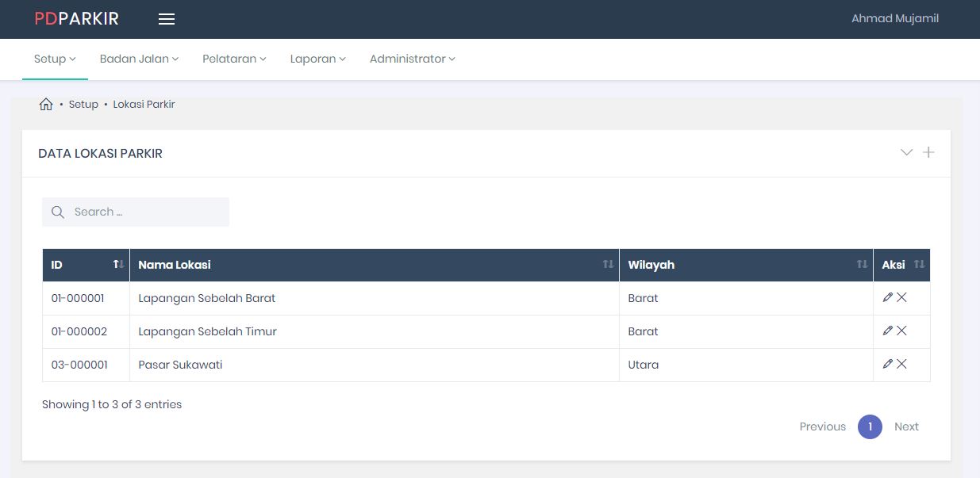
Task: Delete the Lapangan Sebelah Barat row
Action: click(902, 297)
